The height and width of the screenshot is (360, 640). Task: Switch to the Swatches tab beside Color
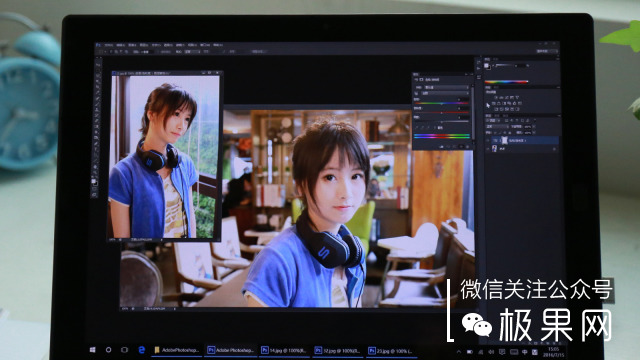click(496, 59)
